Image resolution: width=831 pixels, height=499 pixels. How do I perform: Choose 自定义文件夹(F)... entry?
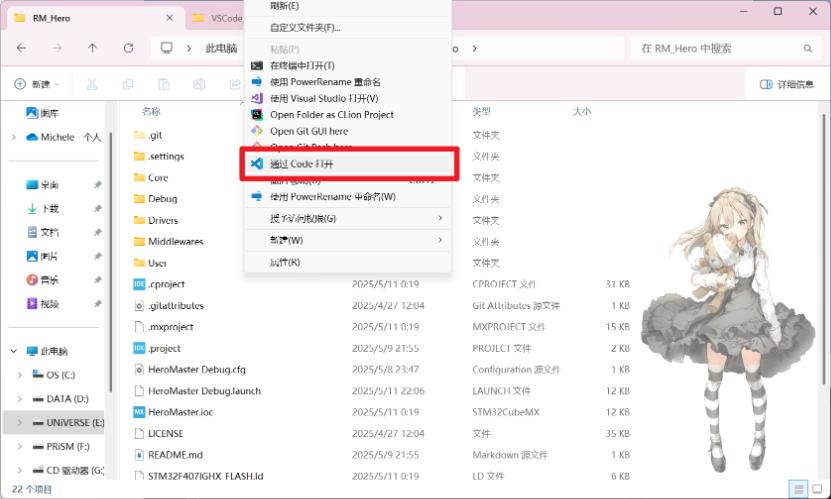point(347,28)
